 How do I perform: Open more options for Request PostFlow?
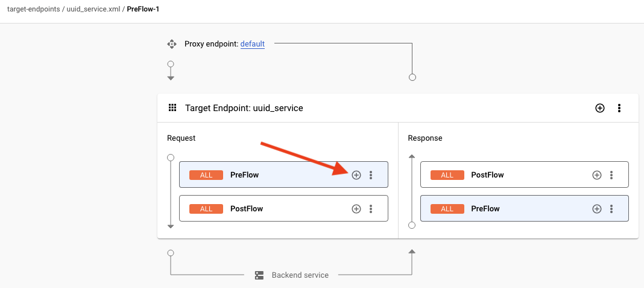(x=371, y=208)
